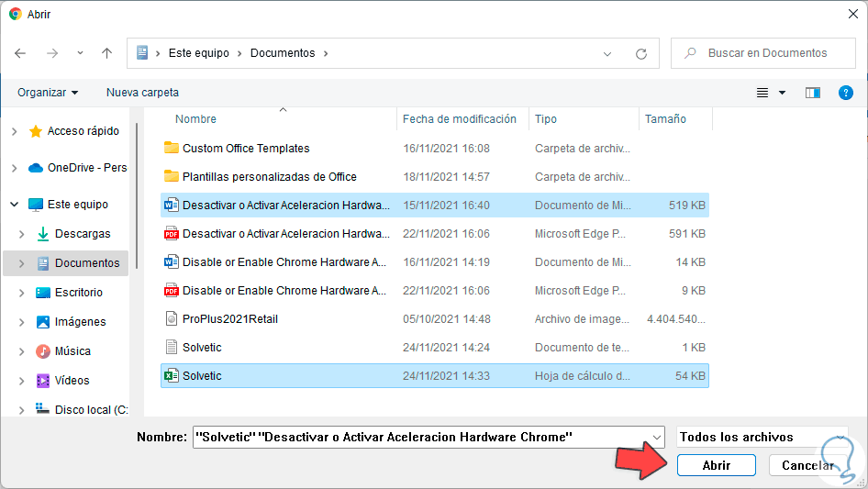868x489 pixels.
Task: Sort files by the Tamaño column
Action: point(665,119)
